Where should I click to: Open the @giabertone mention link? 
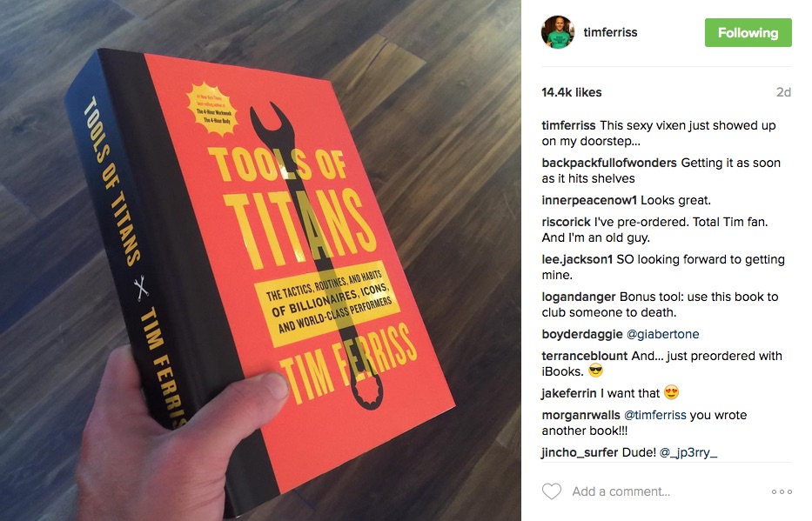coord(663,334)
